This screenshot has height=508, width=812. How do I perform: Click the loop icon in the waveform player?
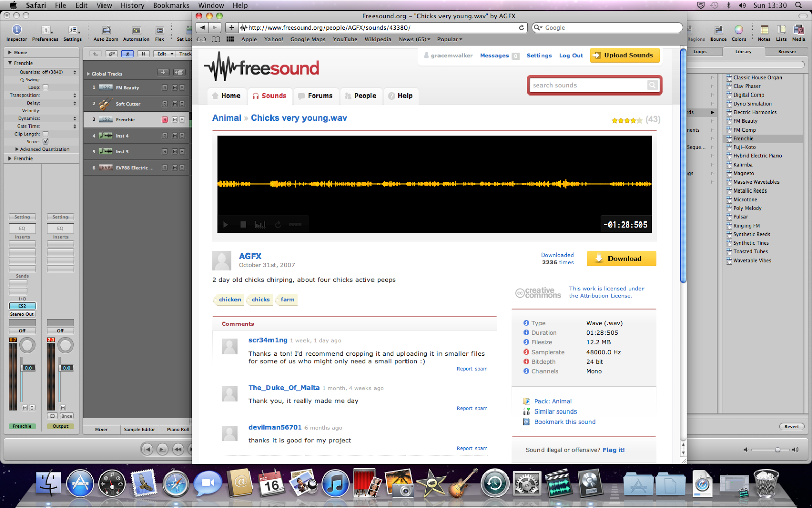(x=278, y=224)
